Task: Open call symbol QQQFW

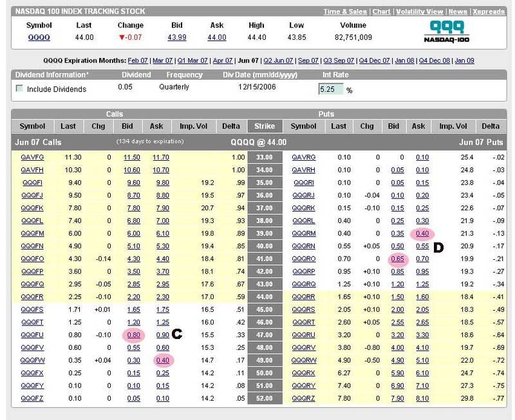Action: pyautogui.click(x=32, y=361)
